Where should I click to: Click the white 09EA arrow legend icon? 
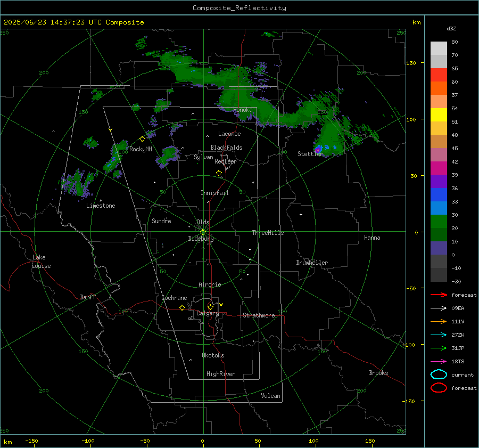tap(439, 308)
